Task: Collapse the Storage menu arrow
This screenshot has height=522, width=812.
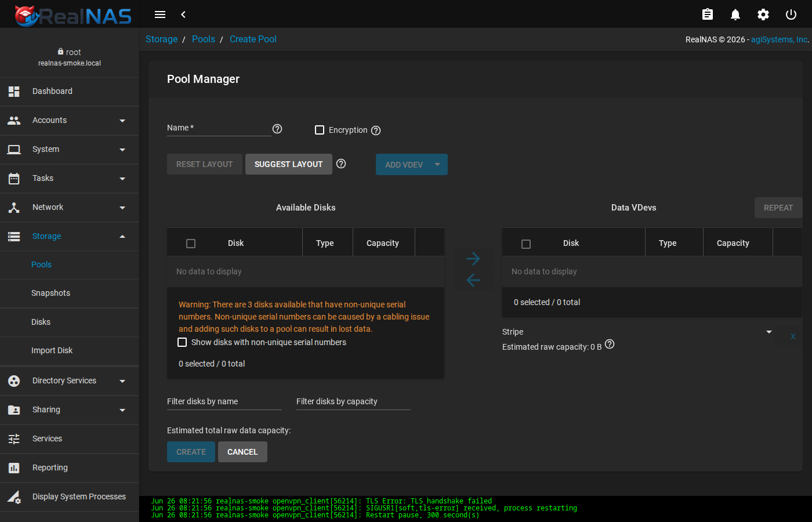Action: click(122, 236)
